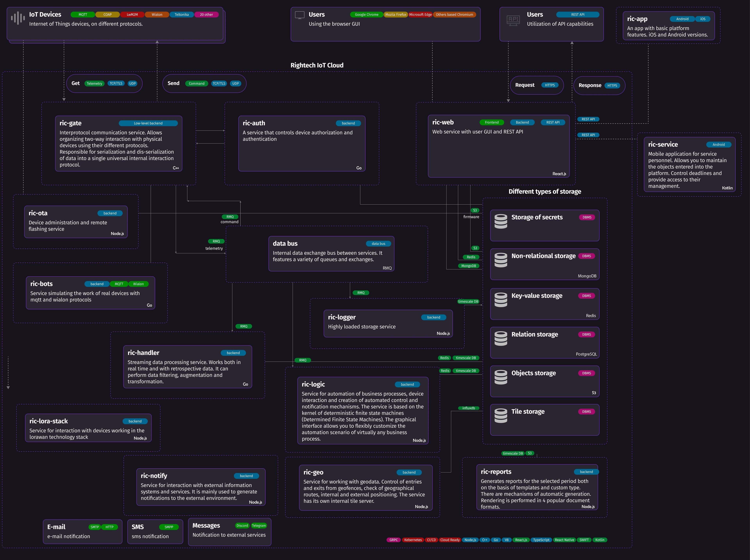Click the Key-value storage database icon

point(501,300)
